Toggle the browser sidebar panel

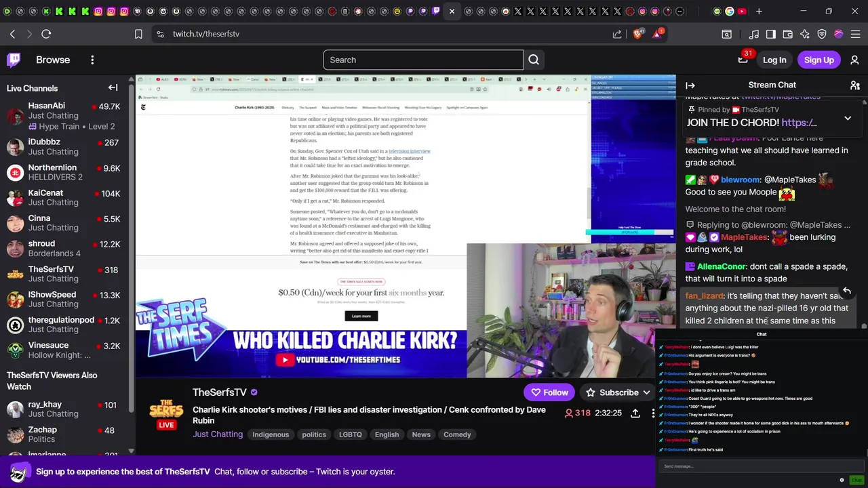coord(771,34)
